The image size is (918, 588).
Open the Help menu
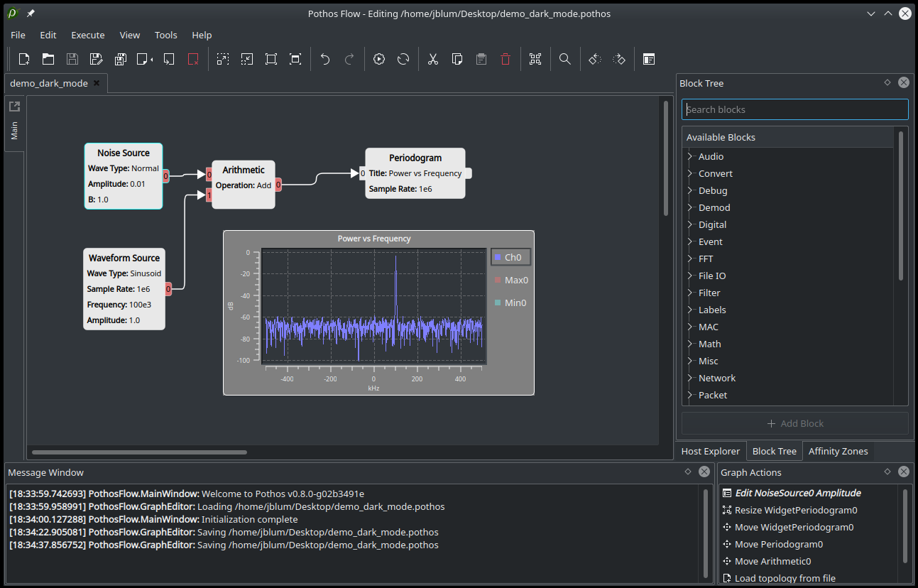click(202, 35)
